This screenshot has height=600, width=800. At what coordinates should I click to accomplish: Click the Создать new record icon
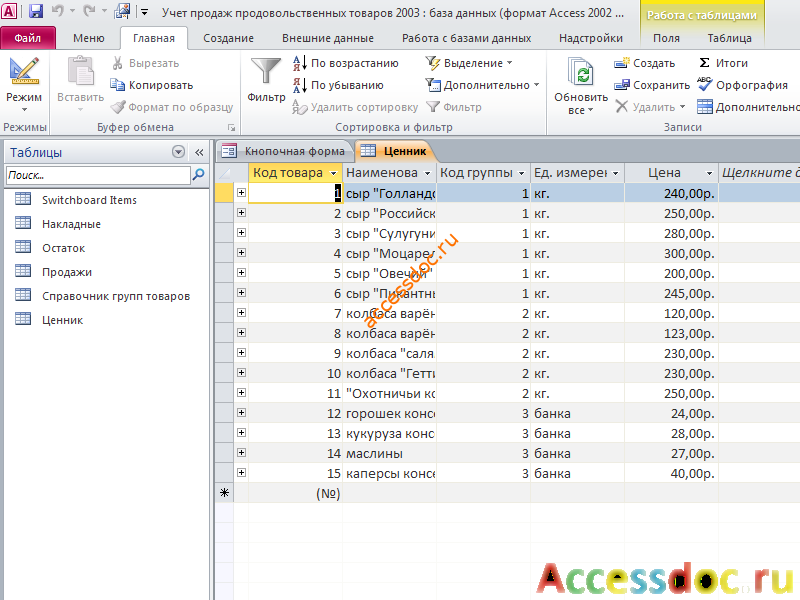pyautogui.click(x=622, y=63)
